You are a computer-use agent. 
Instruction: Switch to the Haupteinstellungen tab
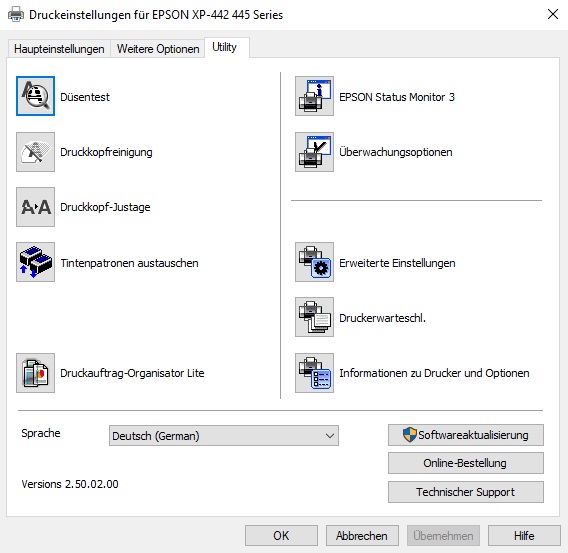[59, 49]
